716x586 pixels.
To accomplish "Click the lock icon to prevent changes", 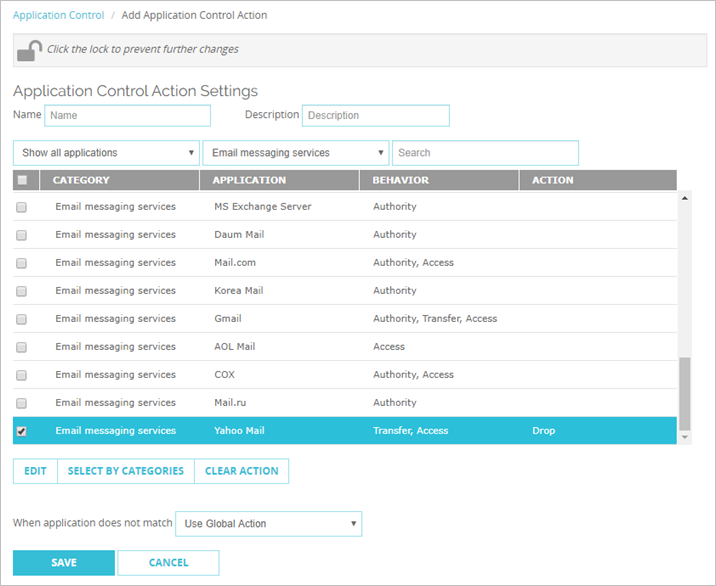I will [x=30, y=50].
